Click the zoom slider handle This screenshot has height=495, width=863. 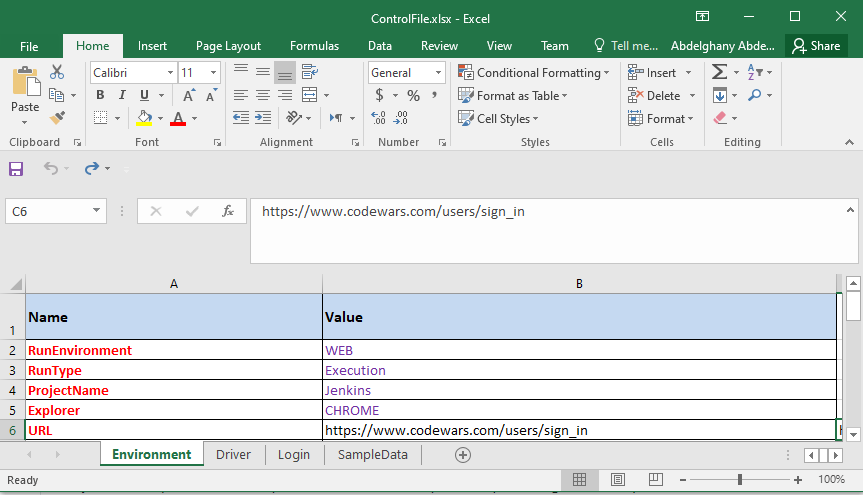point(740,480)
